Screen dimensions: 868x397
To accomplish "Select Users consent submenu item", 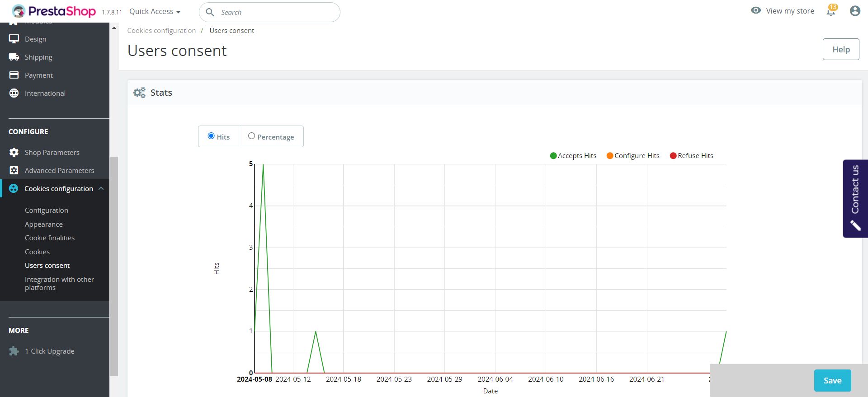I will [x=47, y=266].
